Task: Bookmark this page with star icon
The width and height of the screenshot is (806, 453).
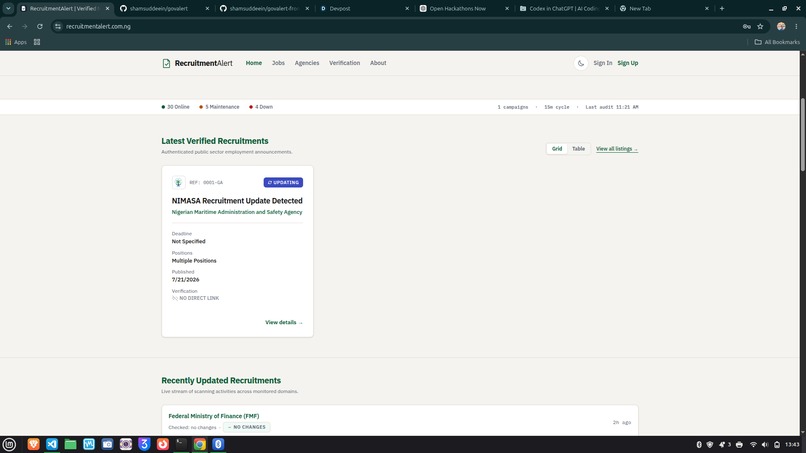Action: [760, 26]
